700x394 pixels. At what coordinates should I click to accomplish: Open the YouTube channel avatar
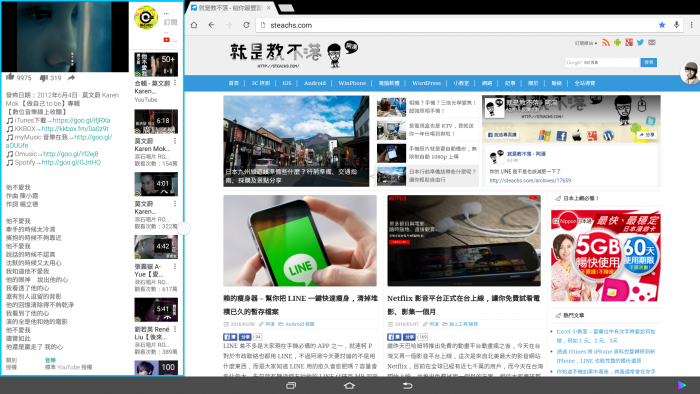[x=146, y=17]
